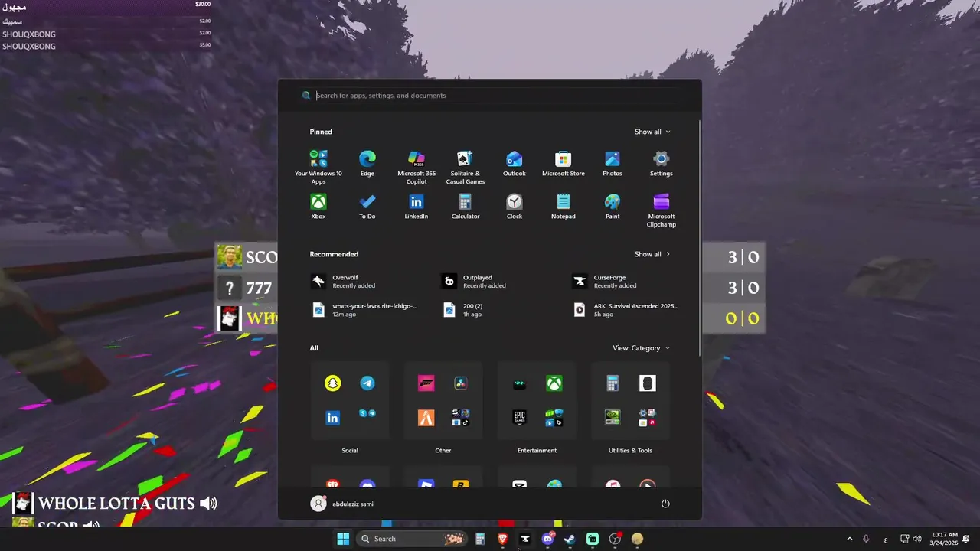Click the Start menu search field
The width and height of the screenshot is (980, 551).
(490, 96)
